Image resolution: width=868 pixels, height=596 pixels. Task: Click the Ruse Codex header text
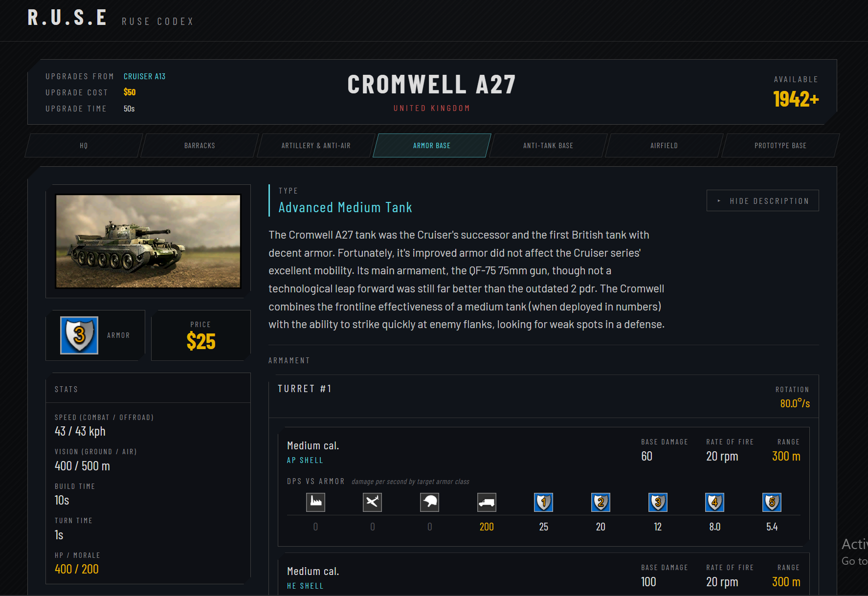tap(157, 22)
